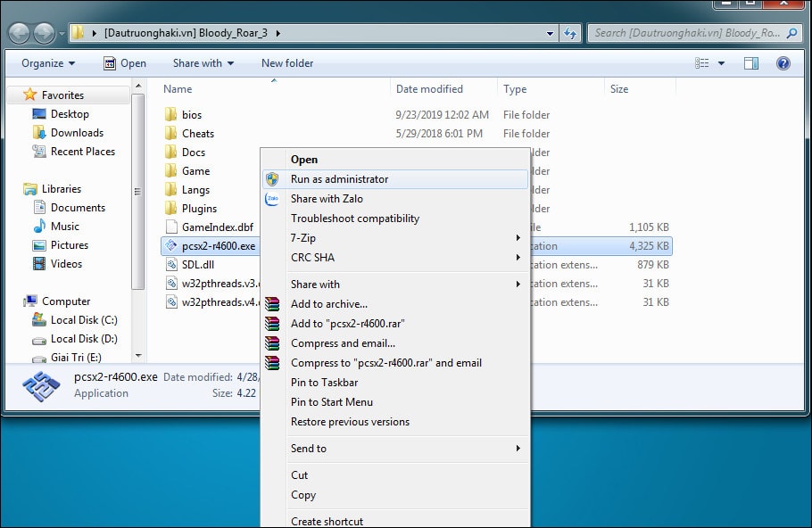Click the navigation pane scrollbar
Image resolution: width=812 pixels, height=528 pixels.
coord(137,192)
